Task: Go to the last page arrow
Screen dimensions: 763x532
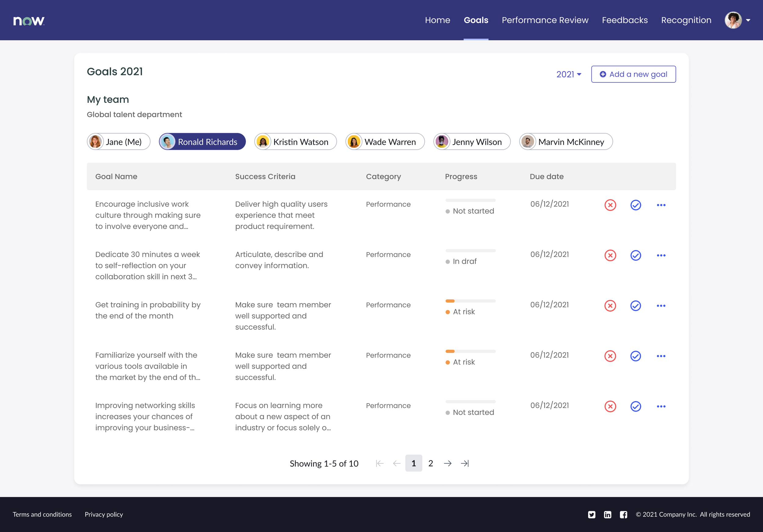Action: click(x=465, y=463)
